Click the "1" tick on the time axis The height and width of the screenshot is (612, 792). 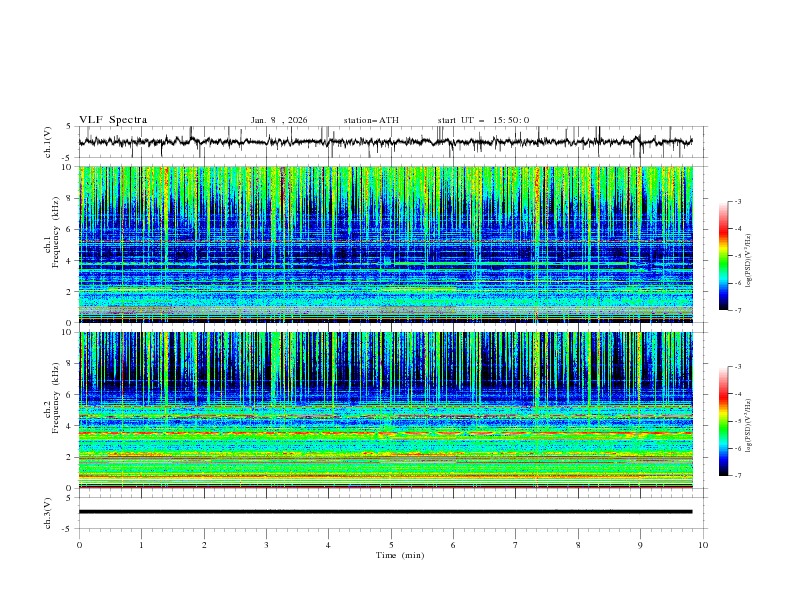pyautogui.click(x=141, y=545)
